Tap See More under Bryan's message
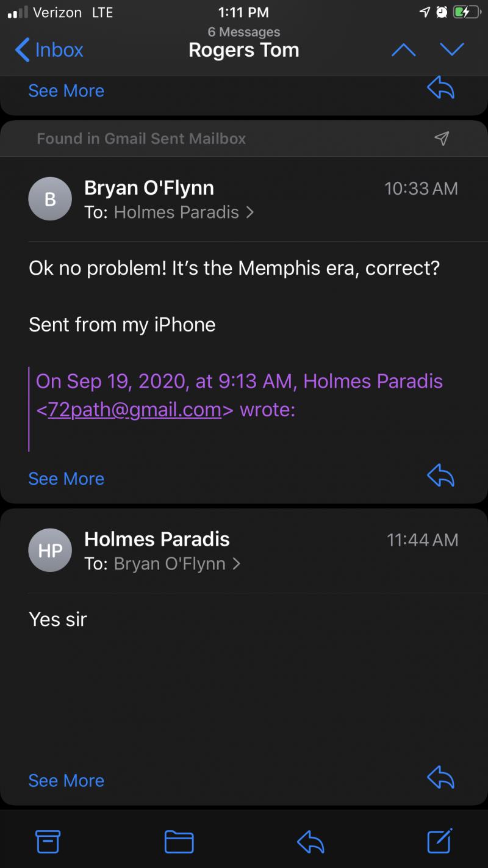Viewport: 488px width, 868px height. coord(66,479)
